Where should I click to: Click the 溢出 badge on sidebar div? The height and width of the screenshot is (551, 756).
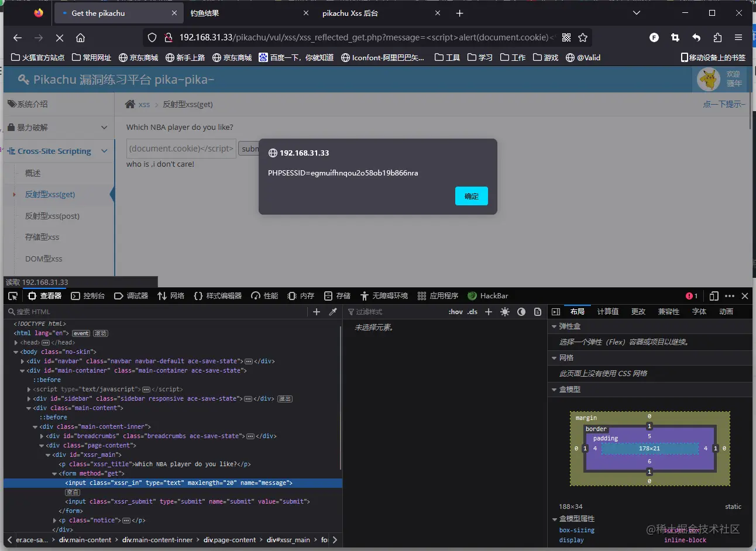tap(285, 399)
